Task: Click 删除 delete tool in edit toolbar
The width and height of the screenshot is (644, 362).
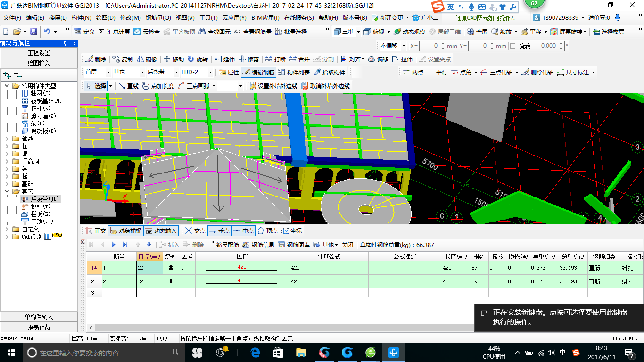Action: [96, 59]
